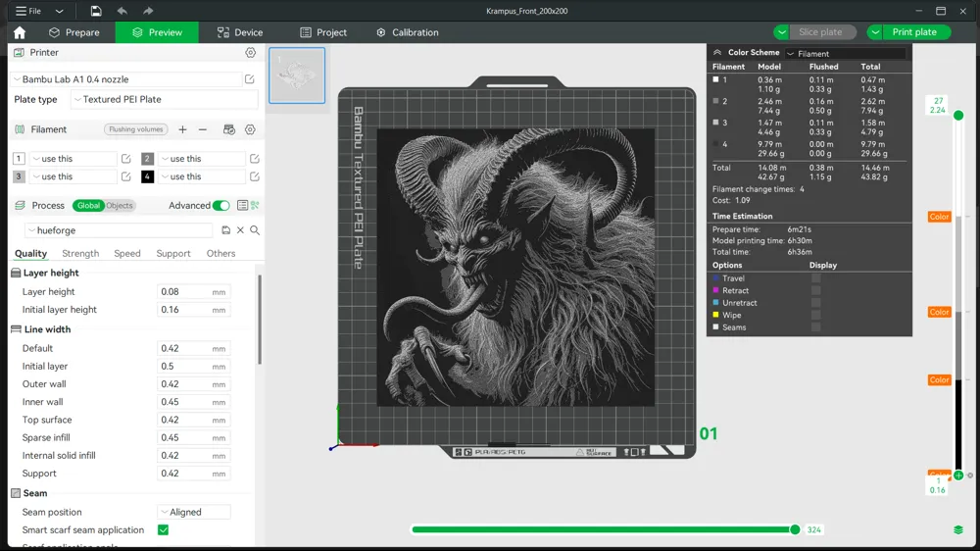Screen dimensions: 980x551
Task: Add a filament with the plus icon
Action: 182,129
